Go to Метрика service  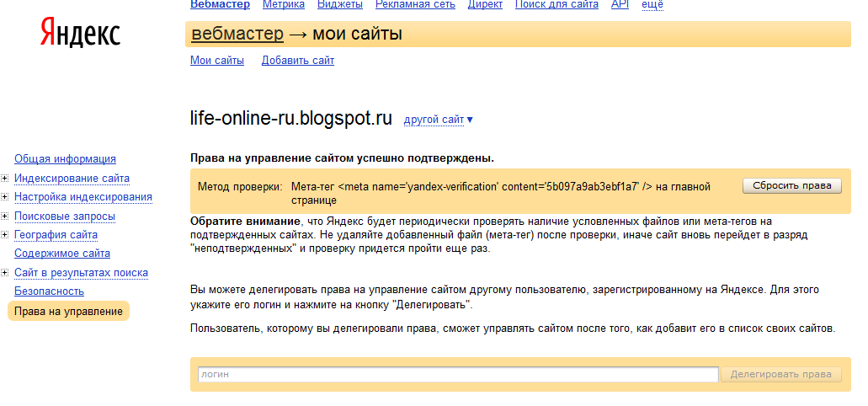[x=284, y=4]
